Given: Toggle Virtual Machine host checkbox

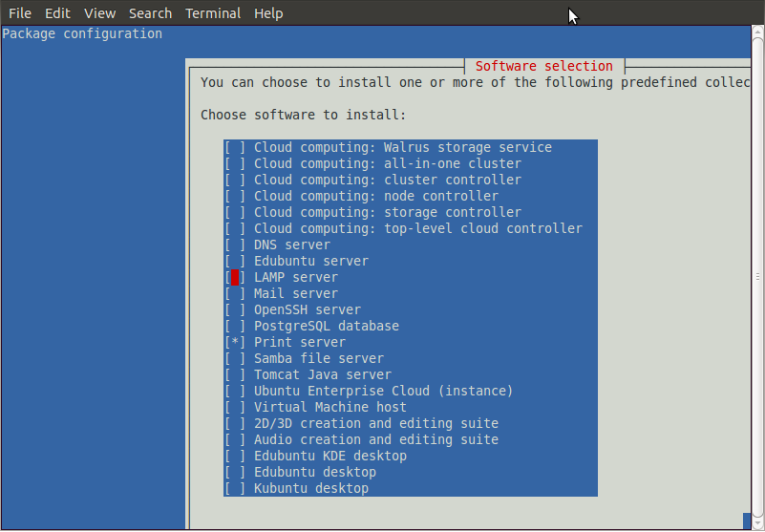Looking at the screenshot, I should pos(235,407).
